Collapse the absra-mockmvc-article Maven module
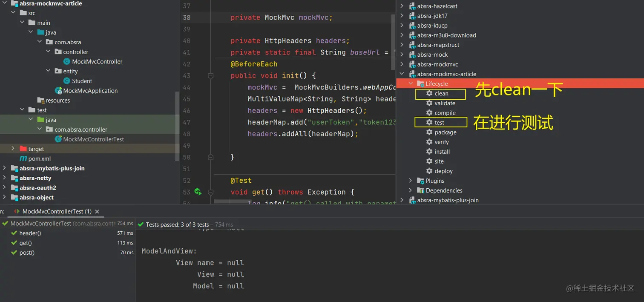The image size is (644, 302). pyautogui.click(x=402, y=74)
